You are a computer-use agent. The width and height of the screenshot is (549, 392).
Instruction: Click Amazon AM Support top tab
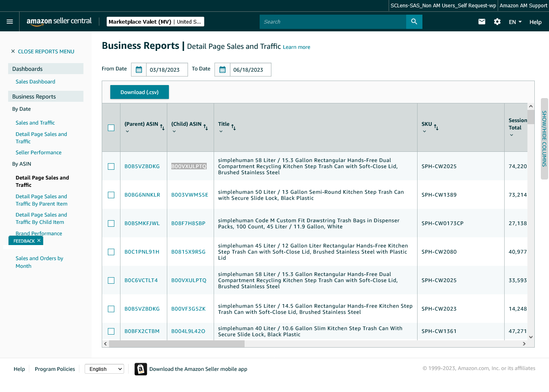point(523,6)
